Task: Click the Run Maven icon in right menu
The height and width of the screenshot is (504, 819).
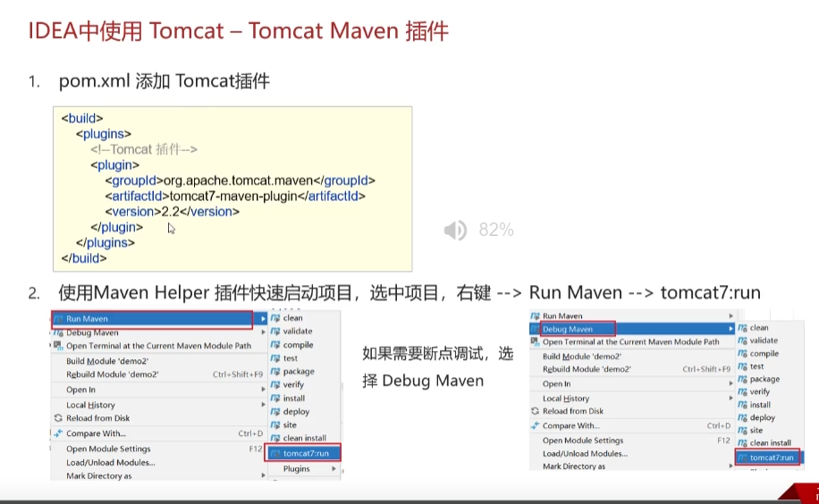Action: [x=535, y=316]
